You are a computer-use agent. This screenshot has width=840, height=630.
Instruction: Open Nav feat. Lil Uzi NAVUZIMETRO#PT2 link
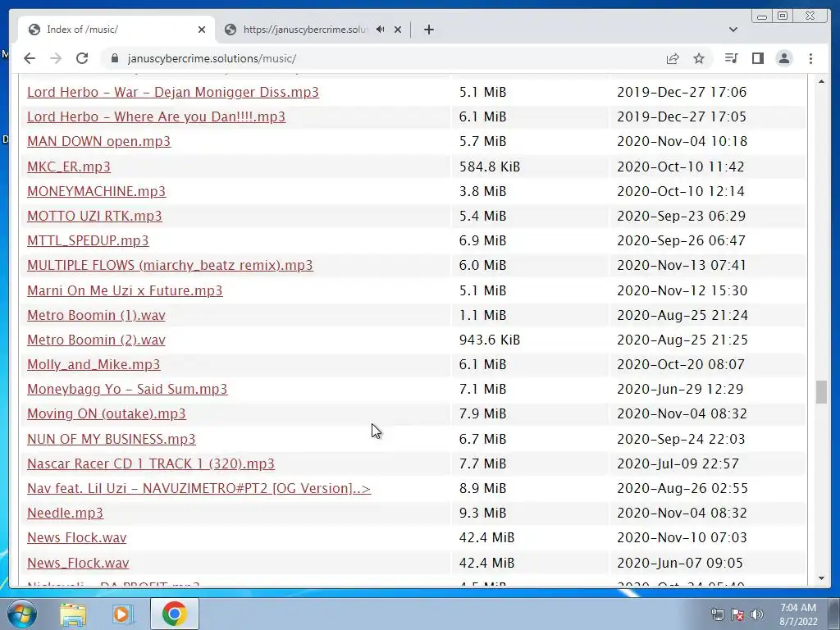(199, 488)
